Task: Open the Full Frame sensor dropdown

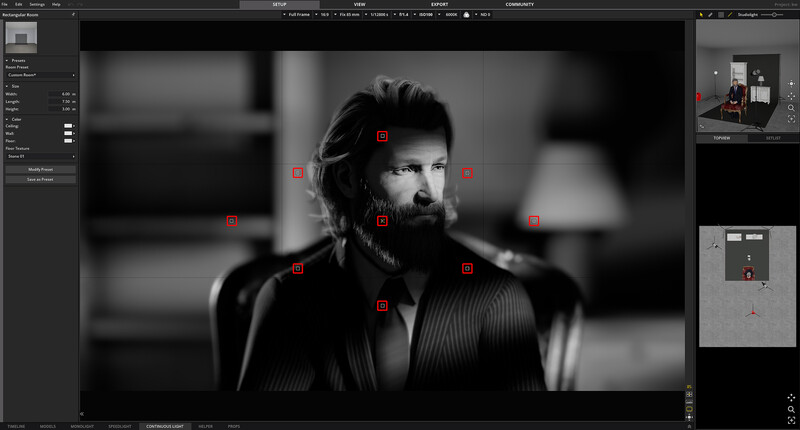Action: coord(296,15)
